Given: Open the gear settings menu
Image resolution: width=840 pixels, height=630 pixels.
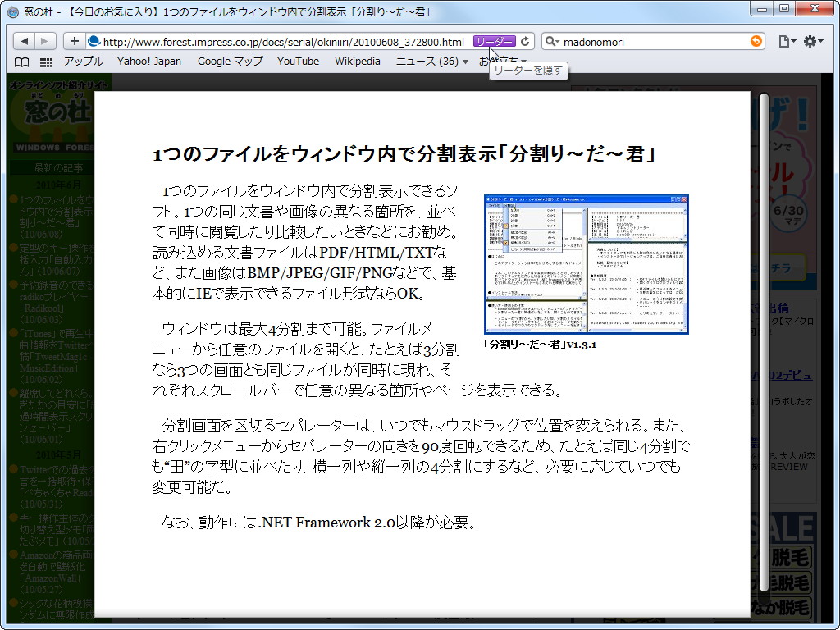Looking at the screenshot, I should [x=812, y=39].
